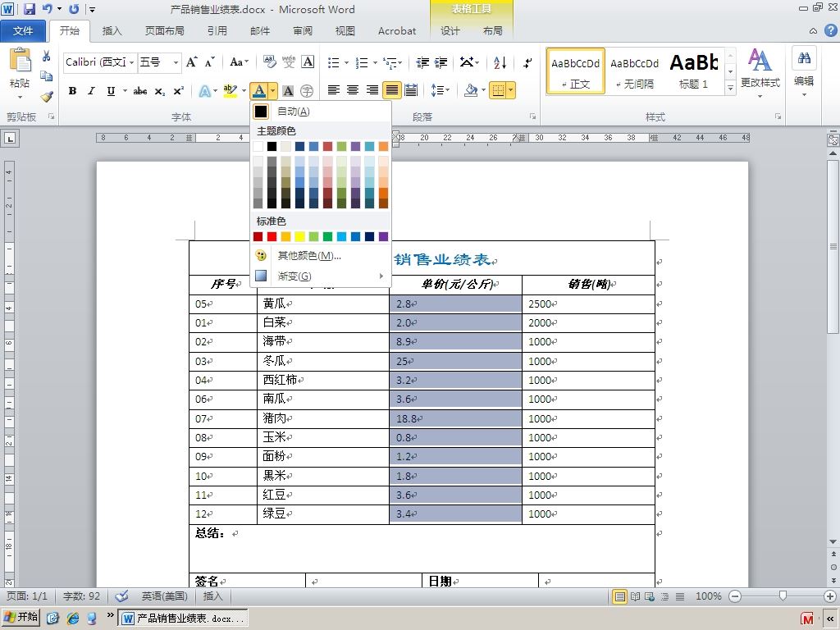The image size is (840, 630).
Task: Click the spell check icon in status bar
Action: (x=121, y=596)
